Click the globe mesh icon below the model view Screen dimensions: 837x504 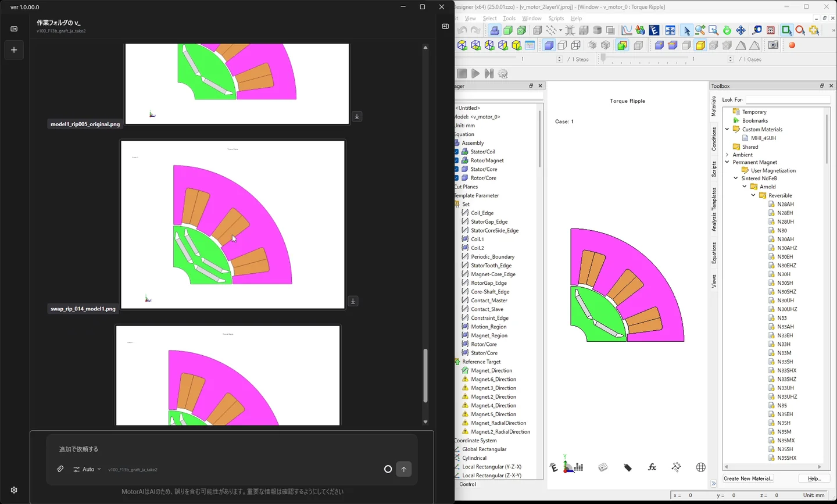pos(701,467)
